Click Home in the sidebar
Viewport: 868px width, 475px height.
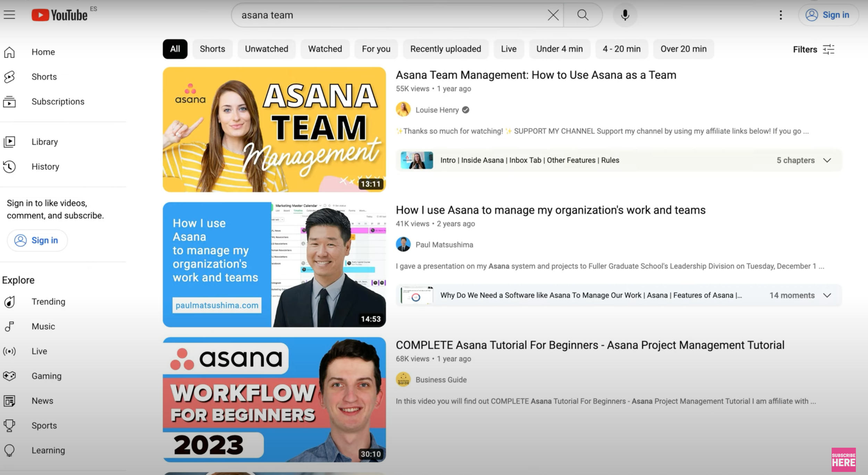[43, 52]
